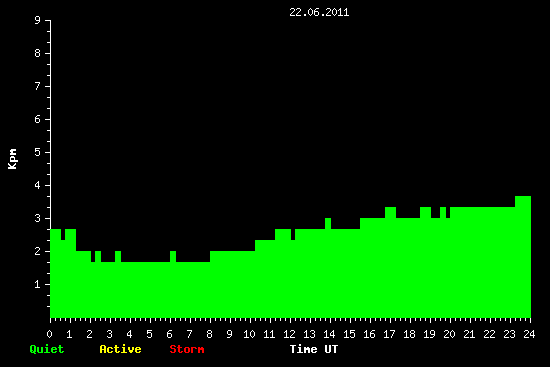Click the Kp value 5 axis label
Screen dimensions: 550x367
(38, 152)
